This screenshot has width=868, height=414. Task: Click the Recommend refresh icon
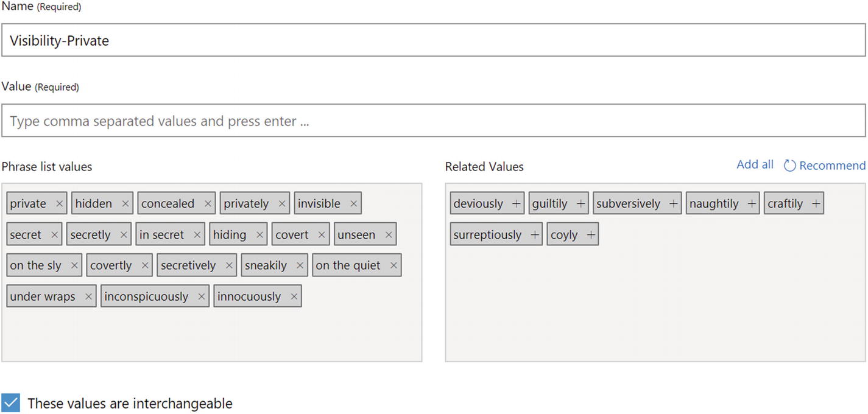point(789,166)
